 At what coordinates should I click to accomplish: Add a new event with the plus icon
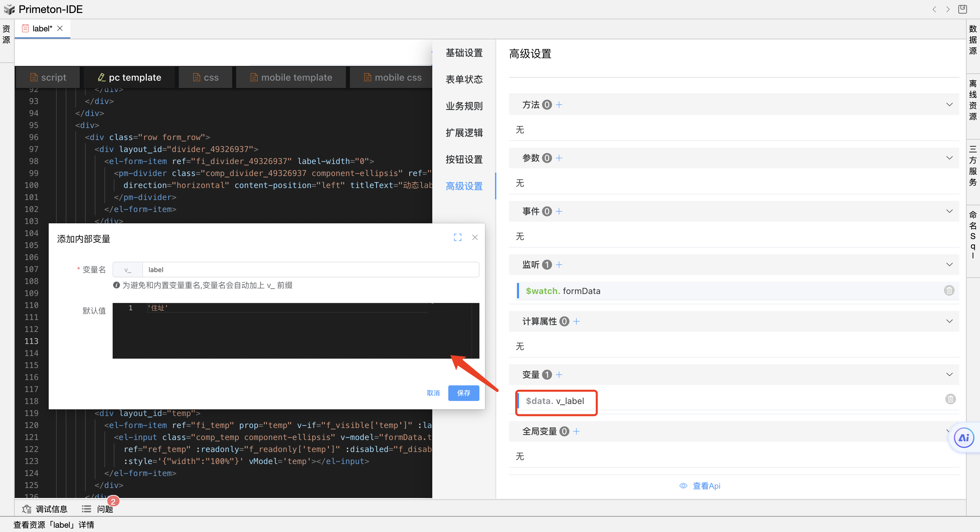(x=559, y=211)
